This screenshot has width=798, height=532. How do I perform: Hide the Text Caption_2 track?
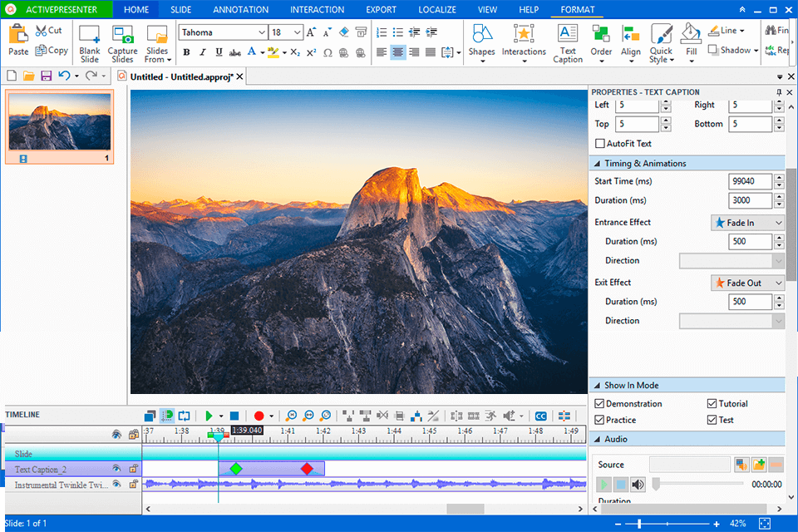coord(117,468)
